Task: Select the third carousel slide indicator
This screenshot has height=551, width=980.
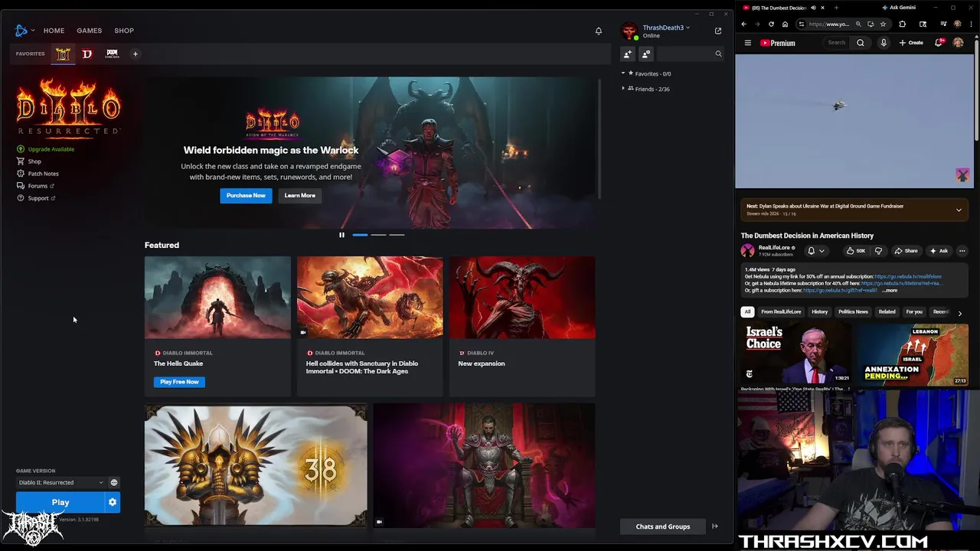Action: (397, 235)
